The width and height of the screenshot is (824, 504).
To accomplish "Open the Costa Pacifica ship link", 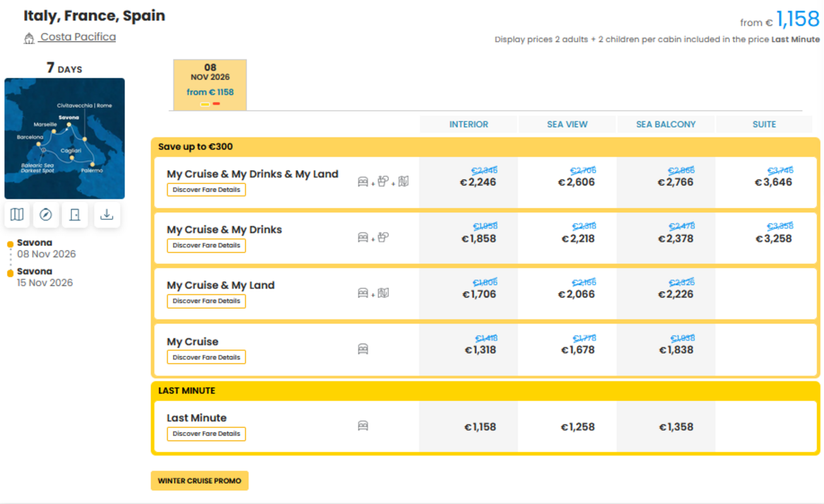I will click(78, 37).
